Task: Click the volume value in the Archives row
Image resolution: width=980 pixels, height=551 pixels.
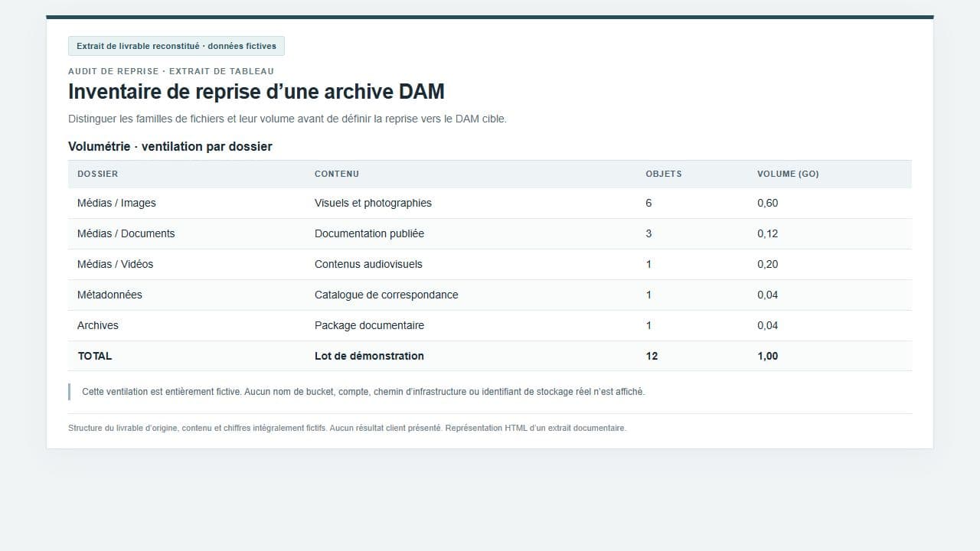Action: 768,325
